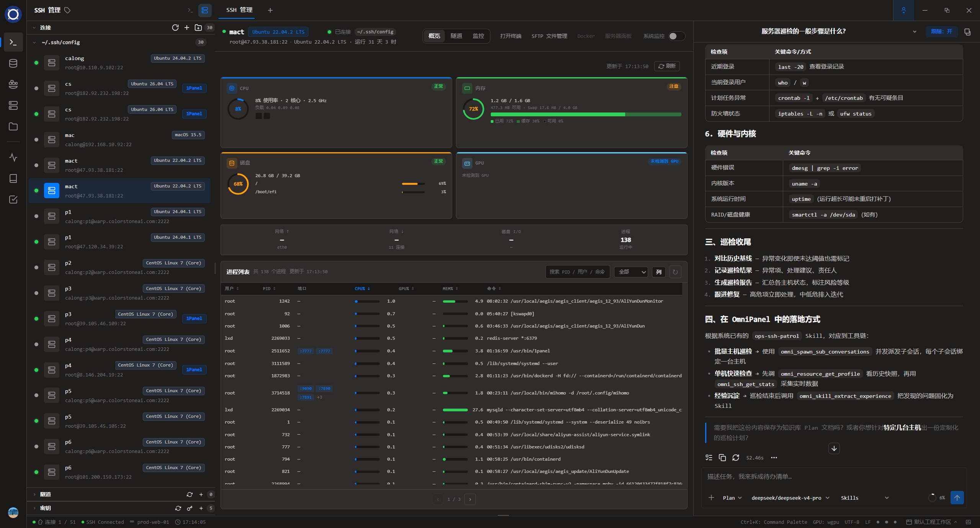Screen dimensions: 980x528
Task: Refresh the 隧道 tunnels section
Action: pyautogui.click(x=189, y=494)
